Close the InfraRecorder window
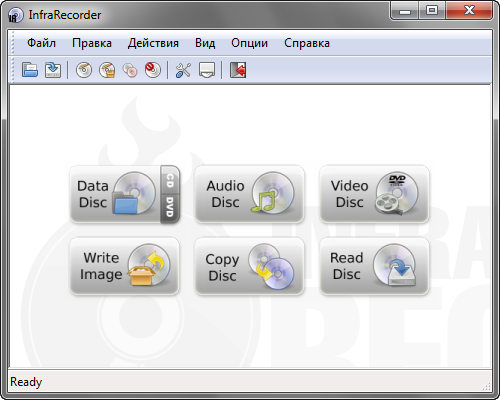The width and height of the screenshot is (500, 400). (469, 11)
